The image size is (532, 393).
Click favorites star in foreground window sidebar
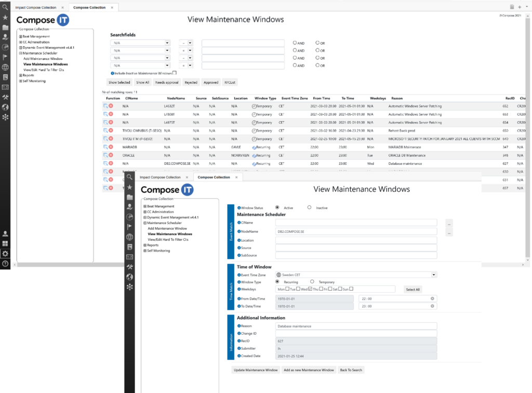point(129,187)
